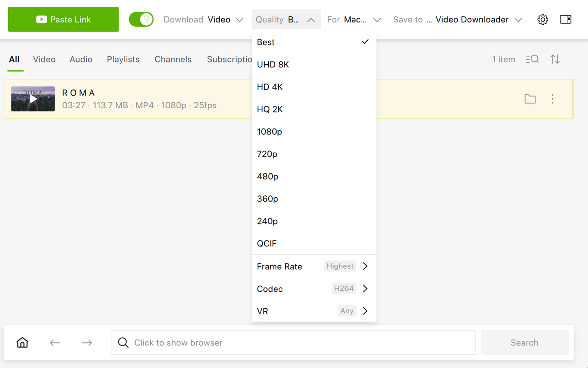588x368 pixels.
Task: Click the ROMA metadata line 03:27 113.7 MB
Action: (139, 106)
